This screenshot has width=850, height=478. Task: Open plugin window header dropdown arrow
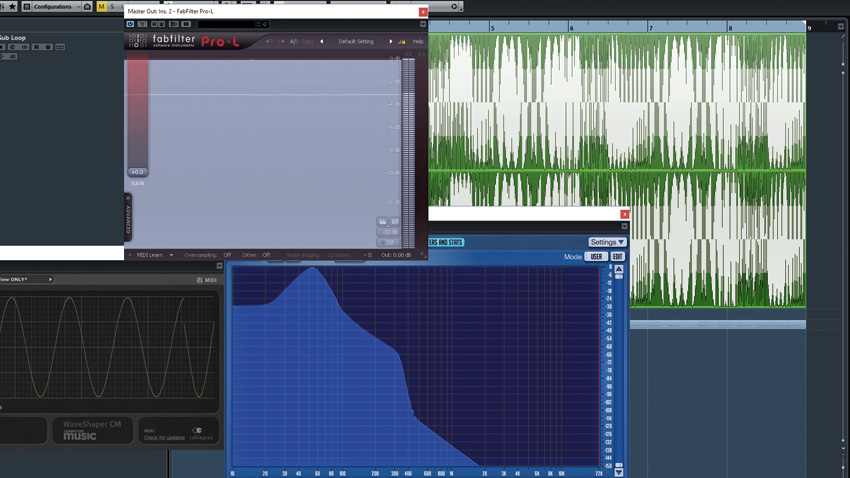[423, 24]
